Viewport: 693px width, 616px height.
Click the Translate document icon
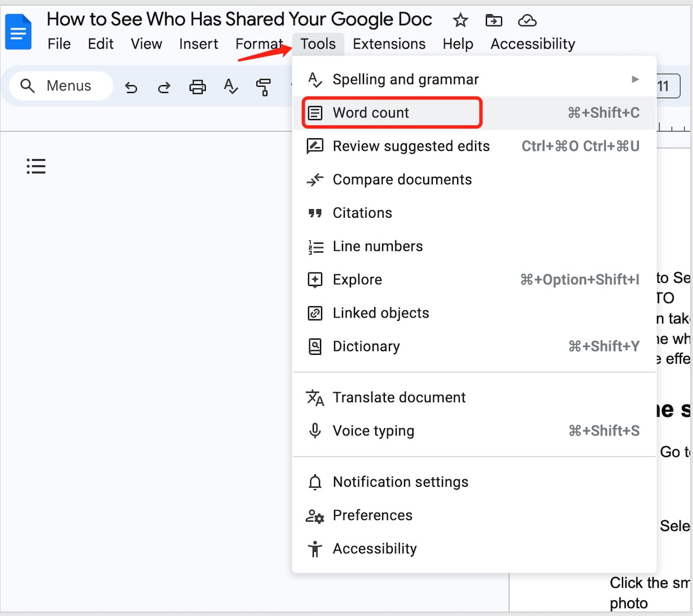pyautogui.click(x=315, y=398)
